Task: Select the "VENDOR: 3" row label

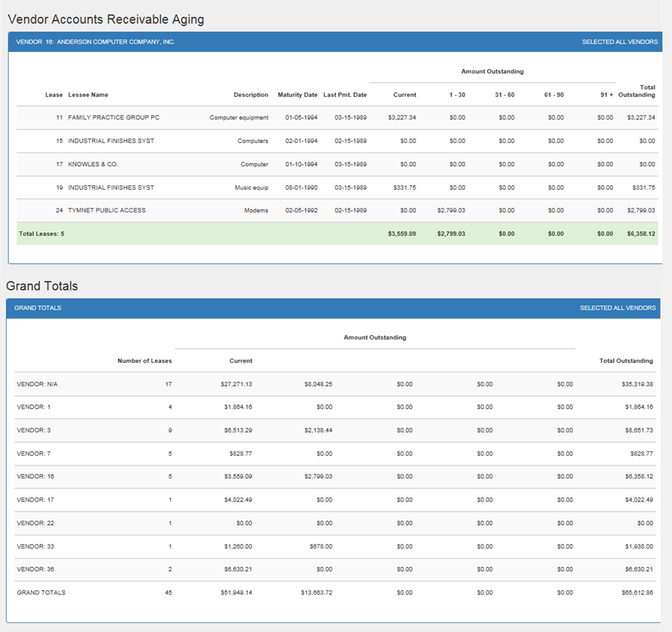Action: (x=33, y=430)
